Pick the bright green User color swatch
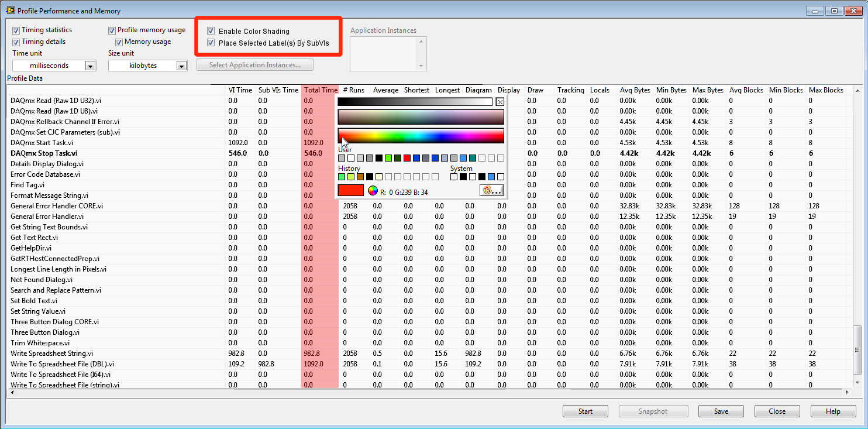Screen dimensions: 868x429 click(388, 158)
